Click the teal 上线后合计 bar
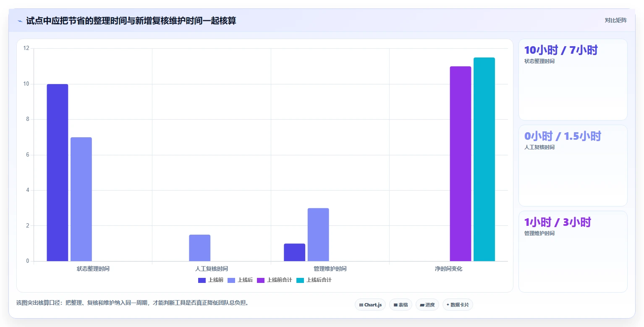Image resolution: width=644 pixels, height=327 pixels. [484, 159]
